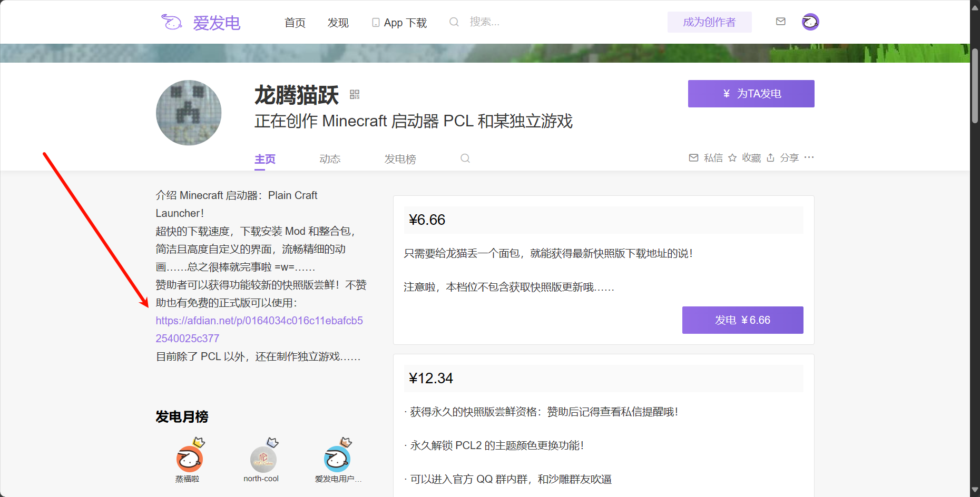The width and height of the screenshot is (980, 497).
Task: Click the search magnifier icon in the navbar
Action: (454, 22)
